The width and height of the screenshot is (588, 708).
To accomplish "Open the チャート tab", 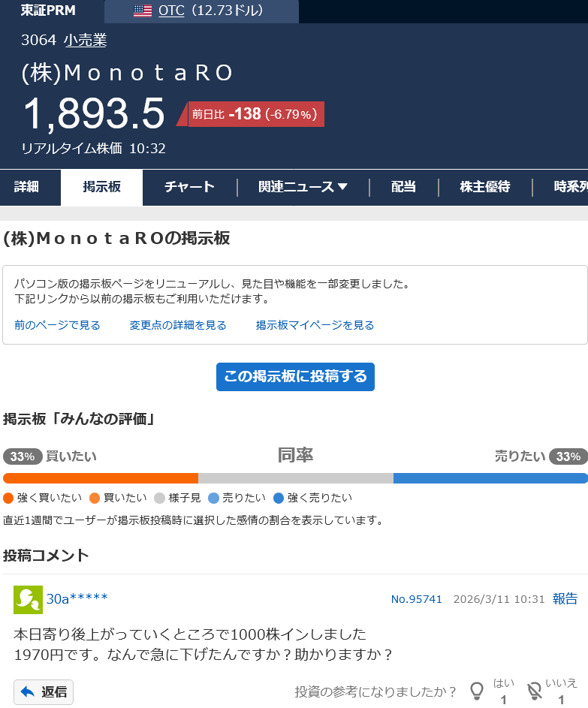I will (189, 188).
